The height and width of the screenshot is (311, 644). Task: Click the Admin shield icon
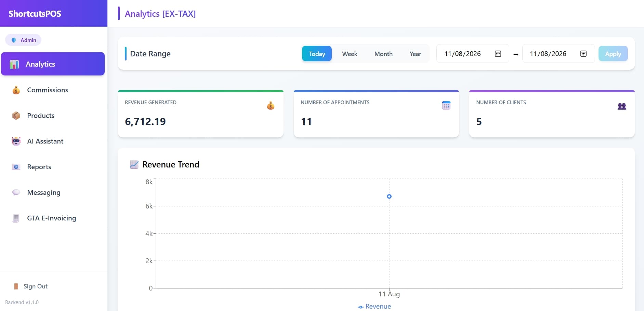point(14,40)
